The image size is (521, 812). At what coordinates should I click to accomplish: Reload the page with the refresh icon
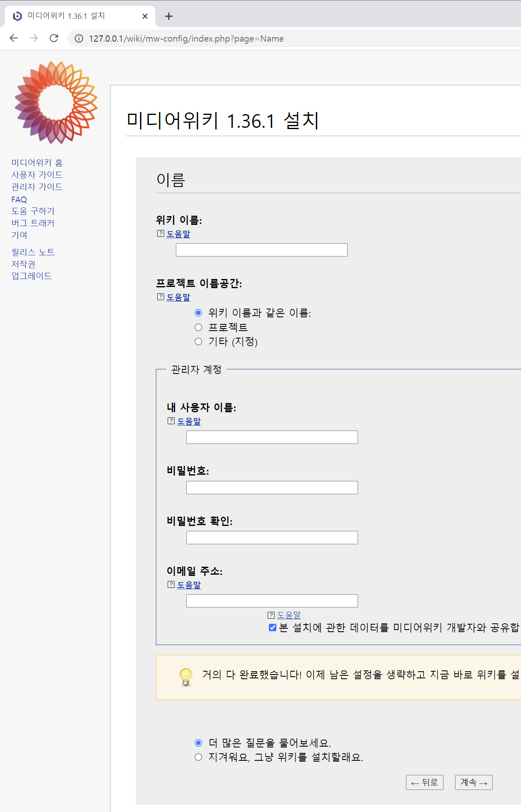pos(54,38)
